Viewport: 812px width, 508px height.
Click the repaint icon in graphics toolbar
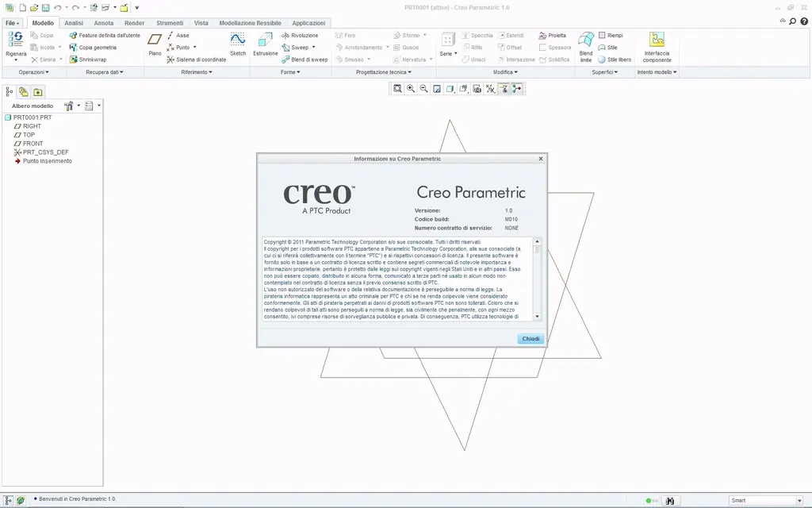click(437, 89)
